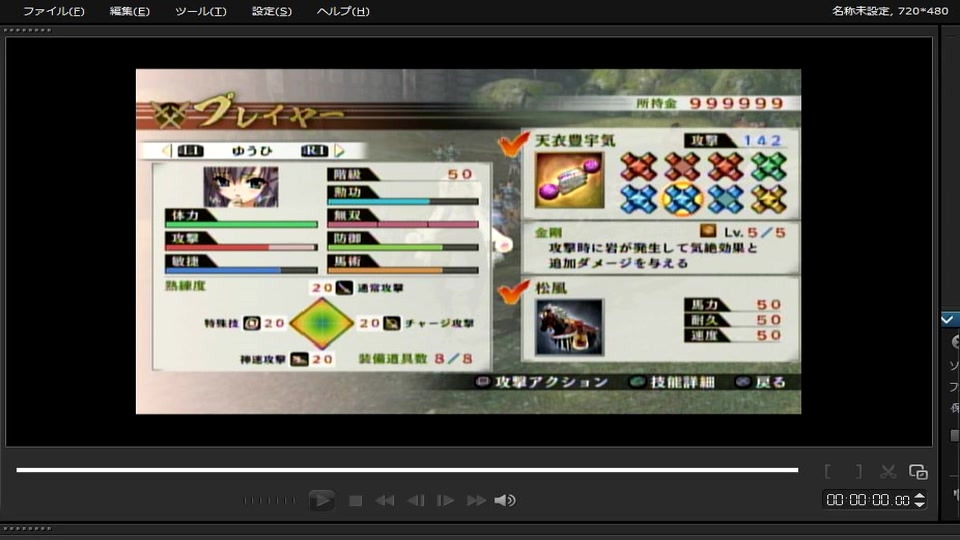Increase the timecode with the up arrow

tap(920, 496)
